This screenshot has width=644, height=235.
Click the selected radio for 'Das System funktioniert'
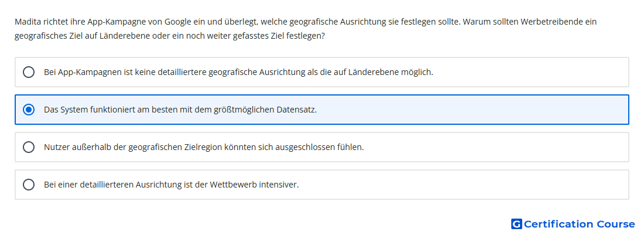[x=29, y=110]
